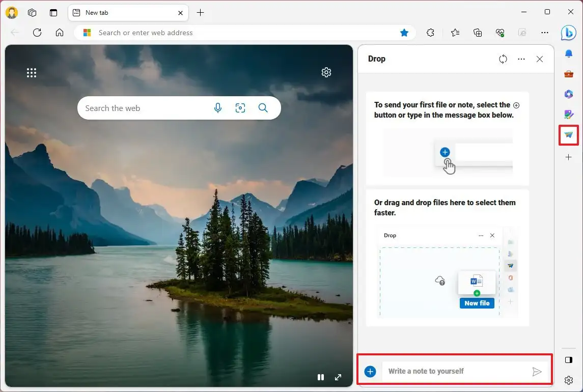
Task: Open Copilot from the sidebar
Action: [x=568, y=33]
